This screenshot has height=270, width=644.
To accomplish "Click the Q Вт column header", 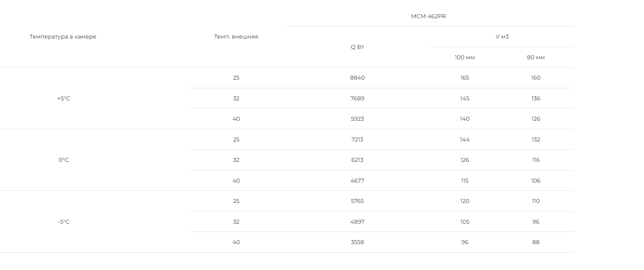I will coord(357,47).
